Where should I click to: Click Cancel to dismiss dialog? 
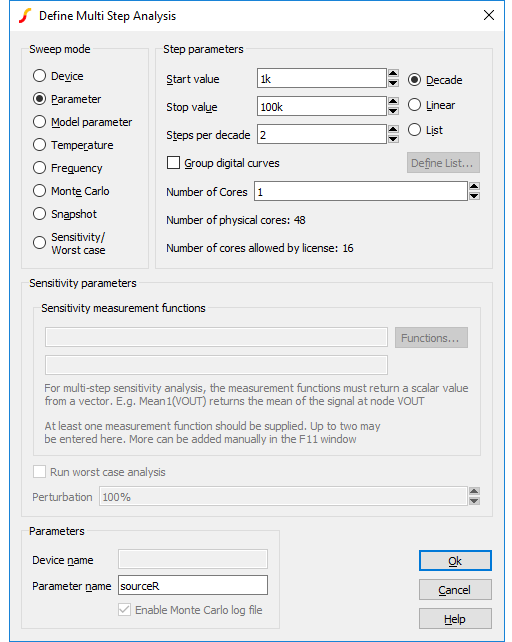tap(455, 590)
